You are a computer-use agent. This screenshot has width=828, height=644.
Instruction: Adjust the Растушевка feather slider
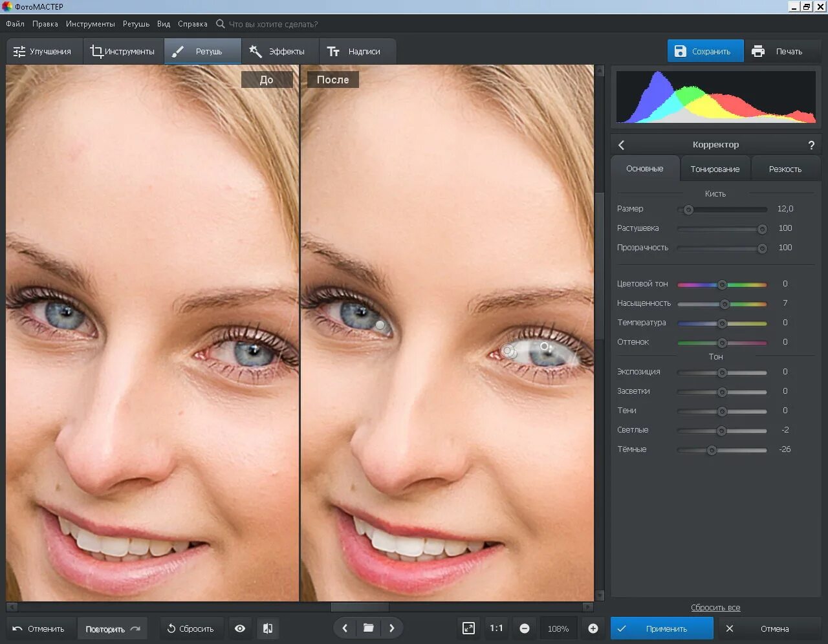click(x=722, y=229)
